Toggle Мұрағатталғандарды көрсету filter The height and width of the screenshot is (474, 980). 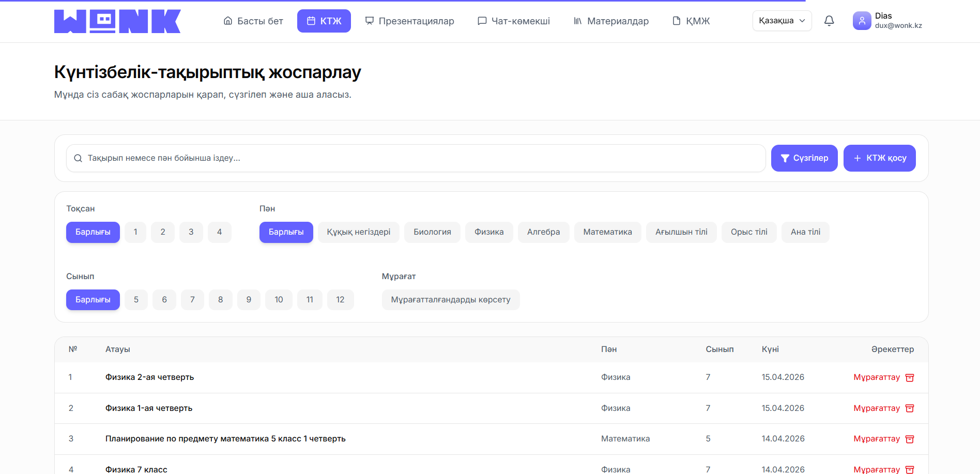point(450,300)
